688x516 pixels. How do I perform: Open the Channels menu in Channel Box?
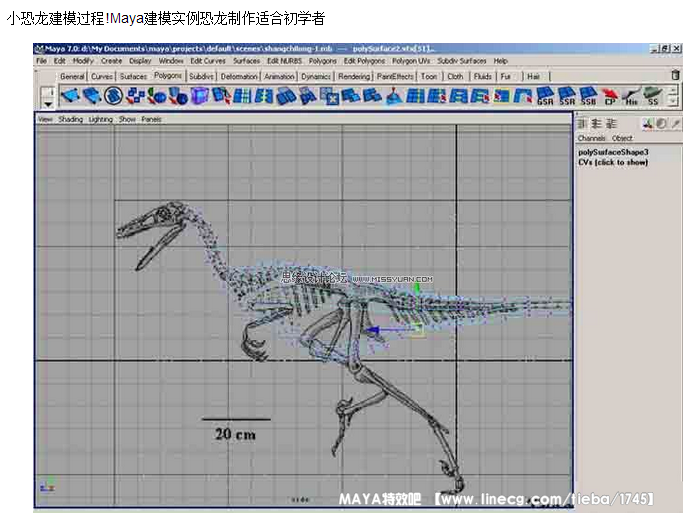click(x=591, y=138)
